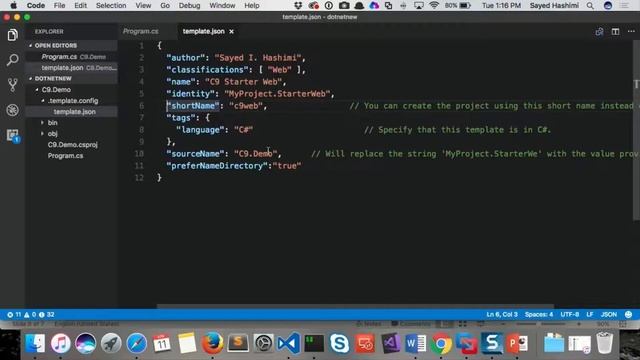The width and height of the screenshot is (640, 360).
Task: Launch Firefox from the dock
Action: [212, 343]
